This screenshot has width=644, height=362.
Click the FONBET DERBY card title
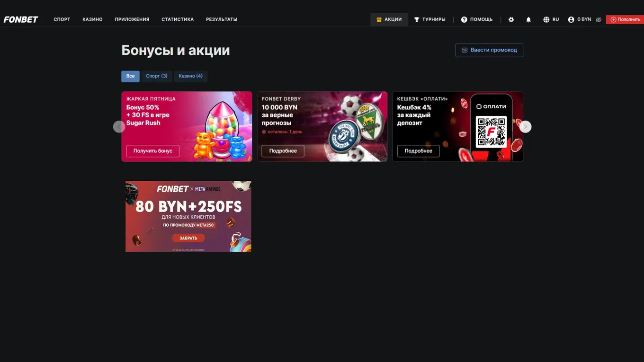(x=281, y=99)
